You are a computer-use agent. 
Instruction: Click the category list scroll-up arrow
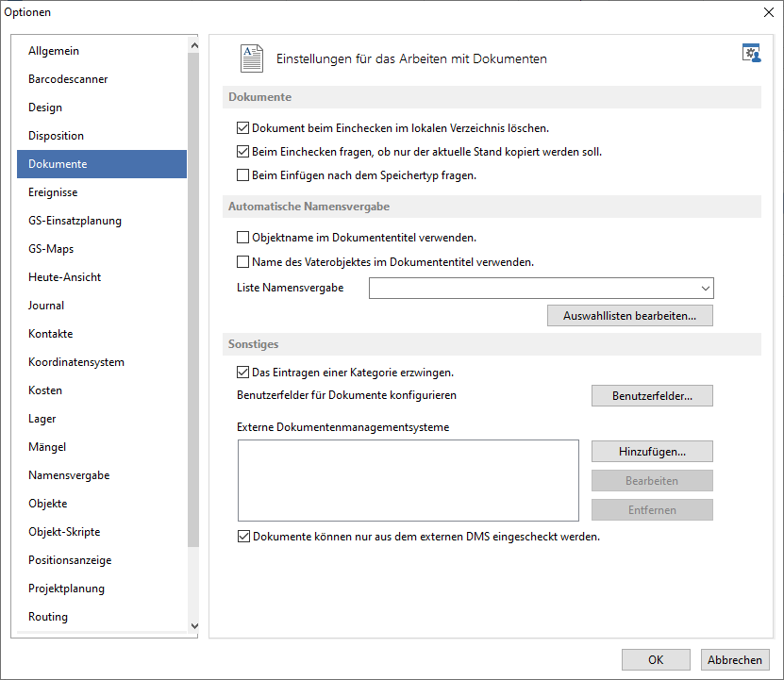pyautogui.click(x=194, y=45)
